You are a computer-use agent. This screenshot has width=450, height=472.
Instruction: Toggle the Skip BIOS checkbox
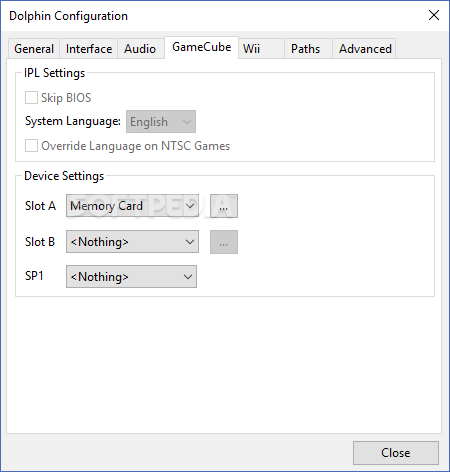[31, 98]
